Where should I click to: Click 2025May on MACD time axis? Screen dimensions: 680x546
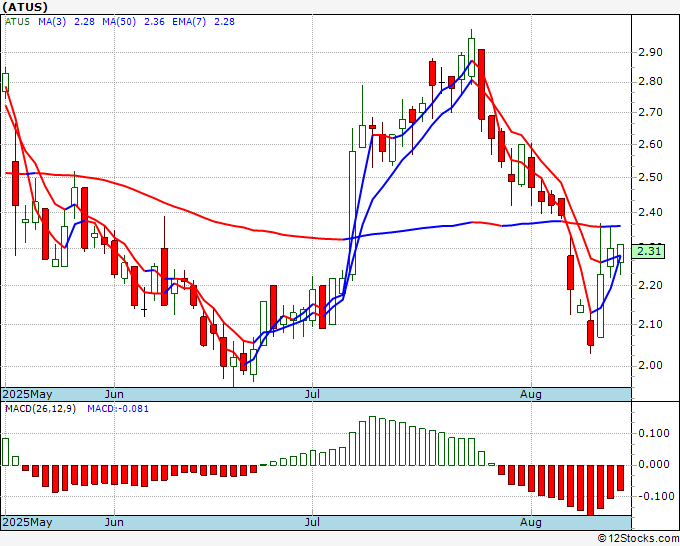coord(28,522)
